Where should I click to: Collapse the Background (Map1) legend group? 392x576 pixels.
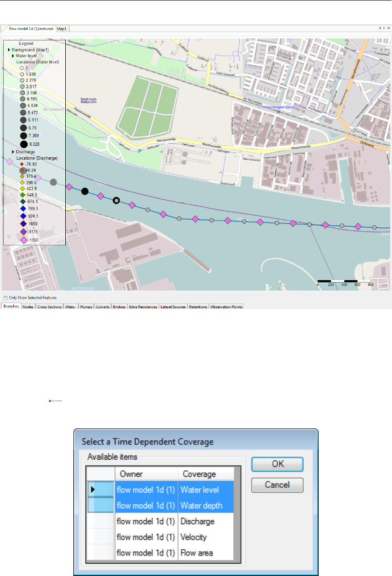[x=9, y=50]
